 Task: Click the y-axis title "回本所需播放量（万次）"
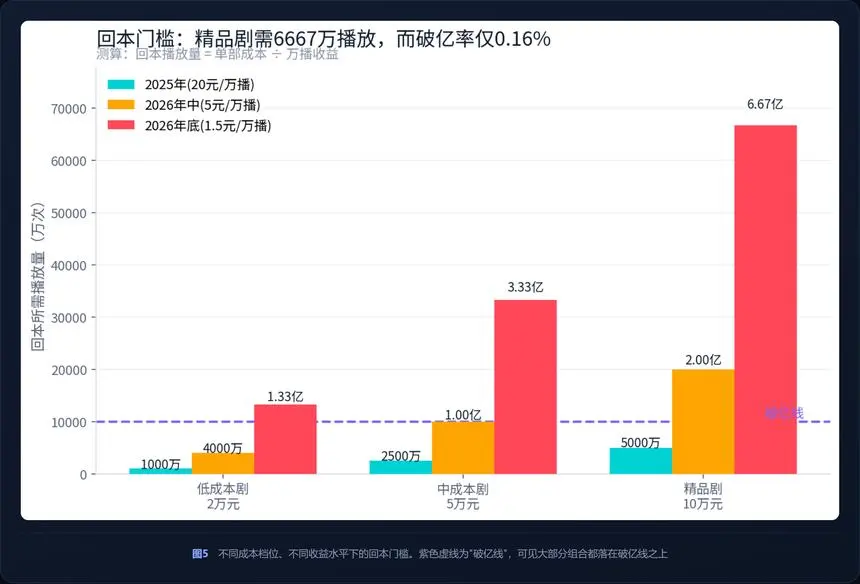(x=37, y=276)
